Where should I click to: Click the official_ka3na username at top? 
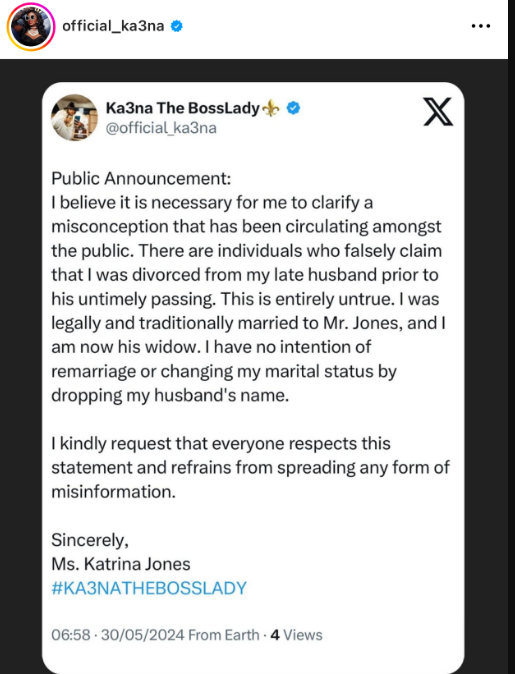[x=113, y=26]
